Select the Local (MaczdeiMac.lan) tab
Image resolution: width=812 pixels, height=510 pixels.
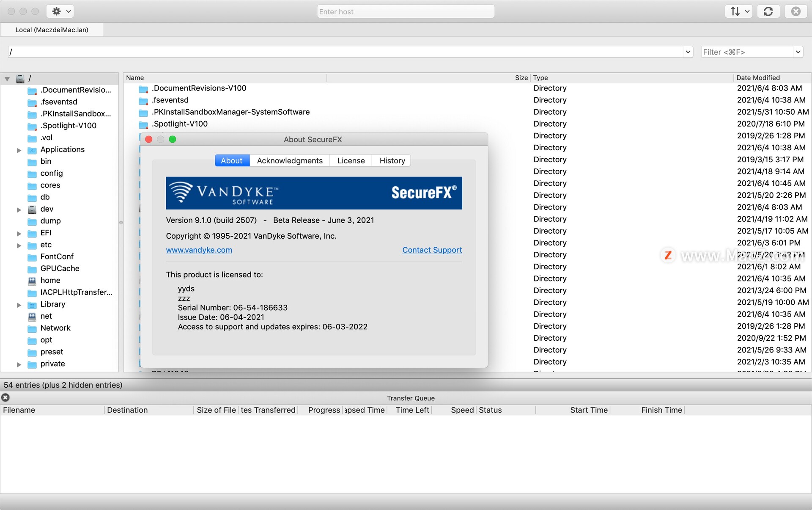(52, 30)
